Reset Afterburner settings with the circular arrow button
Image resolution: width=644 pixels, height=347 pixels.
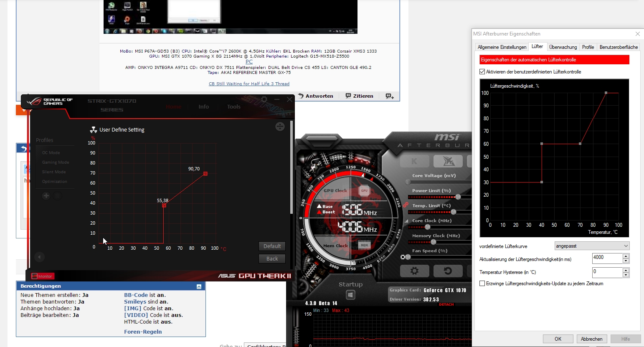pyautogui.click(x=448, y=271)
